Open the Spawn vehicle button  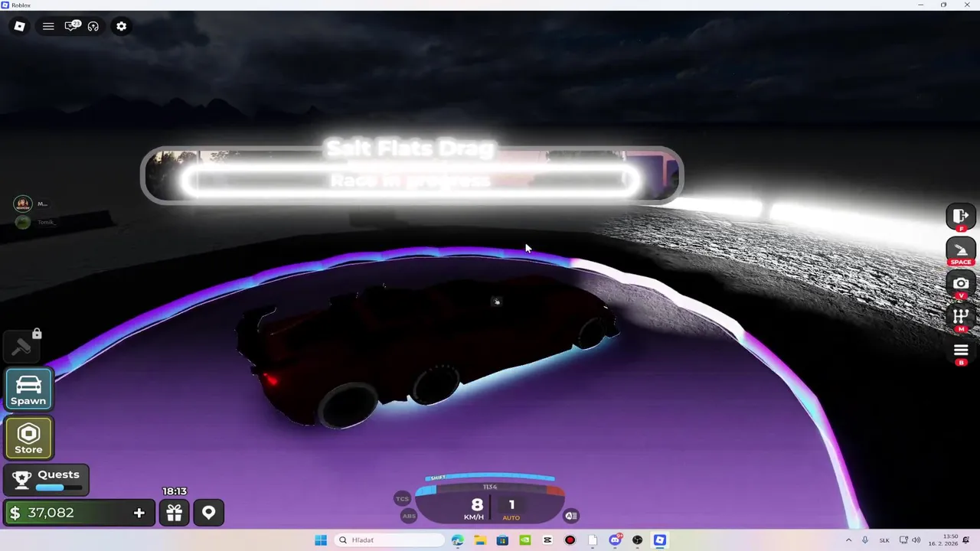click(x=28, y=389)
